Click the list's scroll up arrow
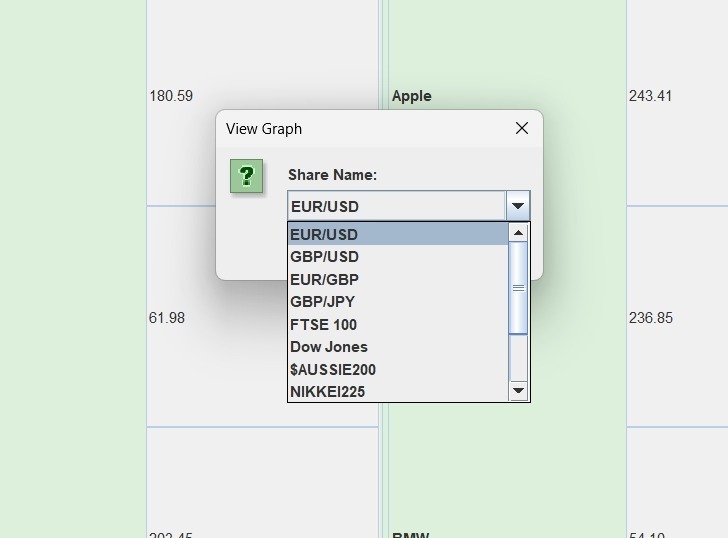 click(518, 233)
